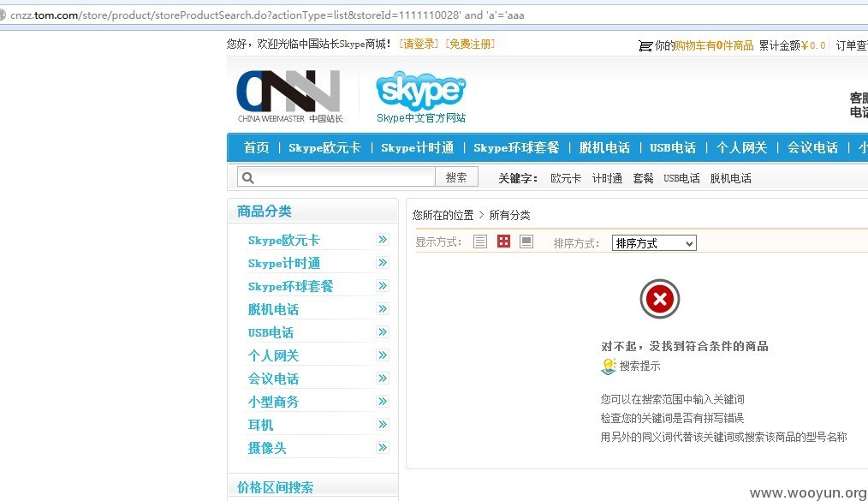Viewport: 868px width, 501px height.
Task: Expand the 耳机 category arrow
Action: [383, 425]
